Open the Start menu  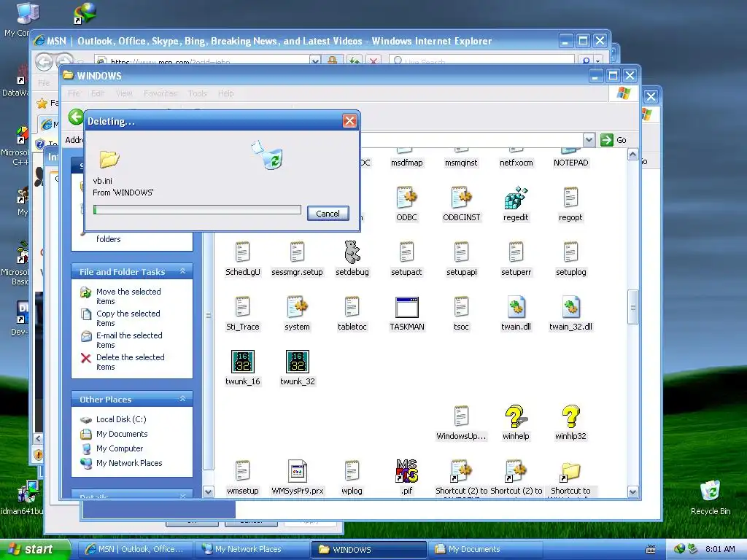36,549
